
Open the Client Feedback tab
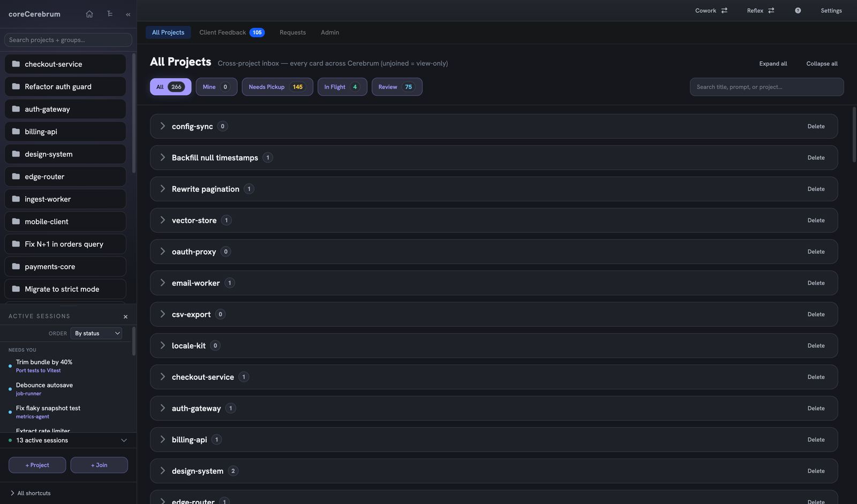[x=231, y=32]
